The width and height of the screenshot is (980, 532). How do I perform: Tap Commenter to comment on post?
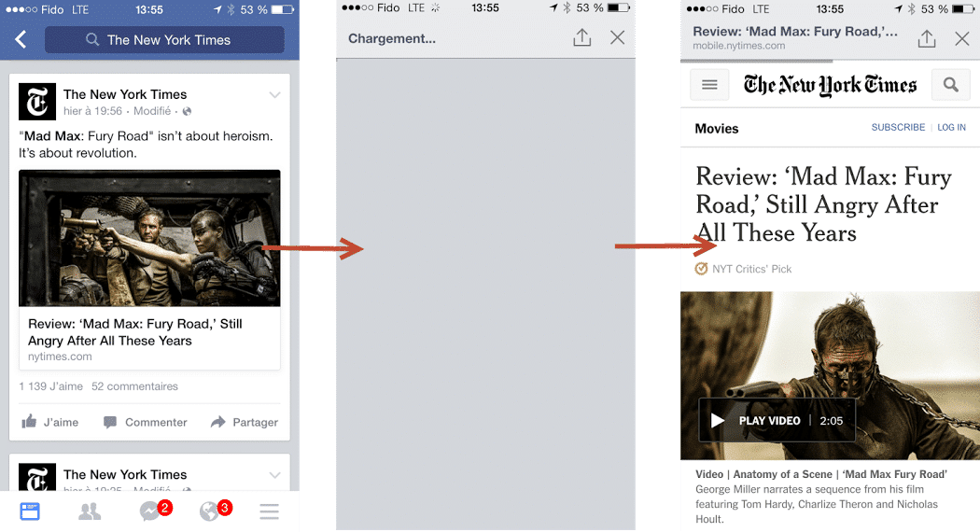click(146, 422)
